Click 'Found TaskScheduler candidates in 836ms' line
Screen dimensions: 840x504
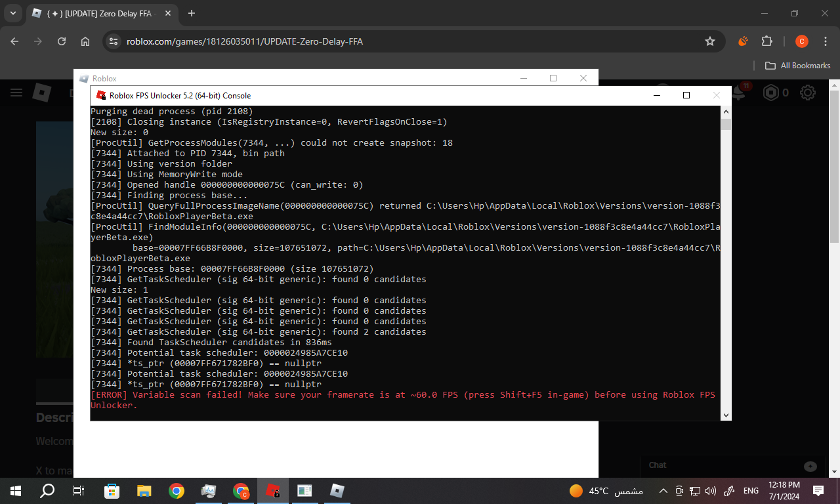point(211,343)
